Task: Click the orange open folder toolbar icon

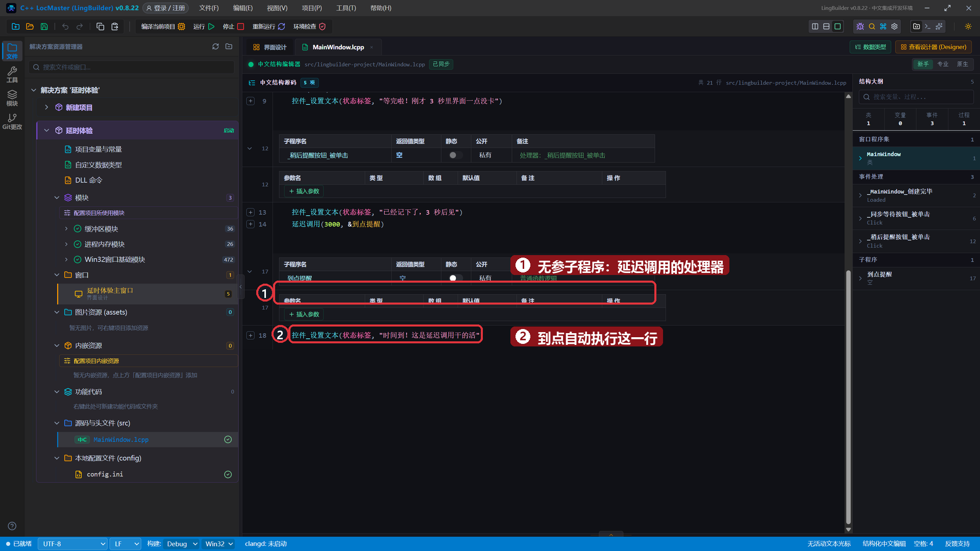Action: [30, 27]
